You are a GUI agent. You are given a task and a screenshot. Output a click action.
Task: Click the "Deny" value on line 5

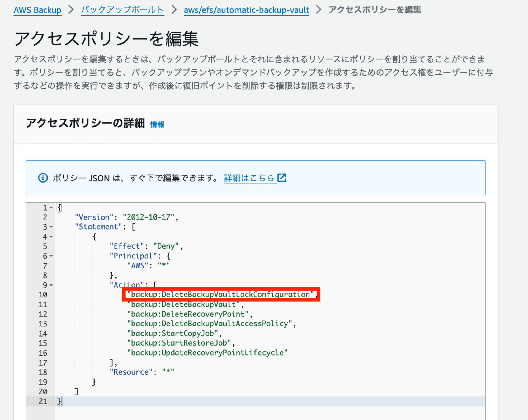click(x=166, y=246)
